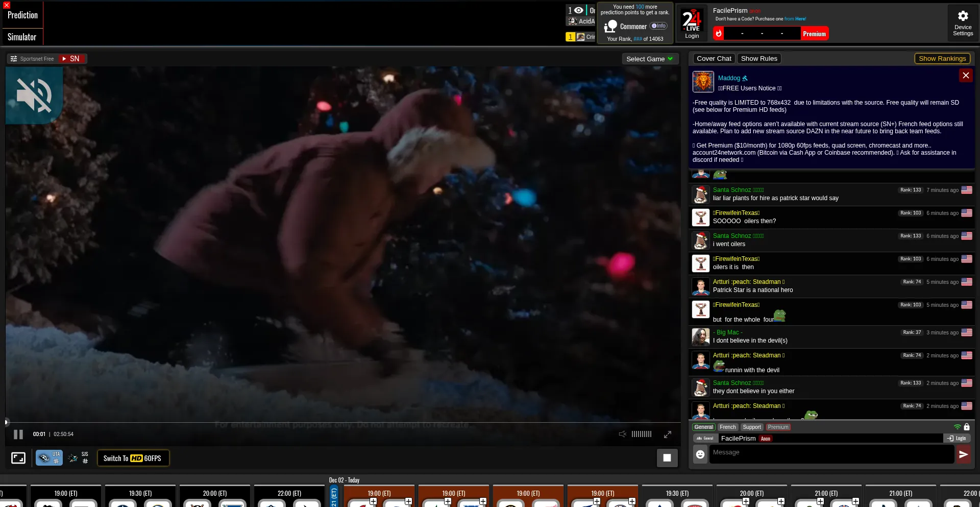Click the Dec 02 - Today date label

[344, 480]
